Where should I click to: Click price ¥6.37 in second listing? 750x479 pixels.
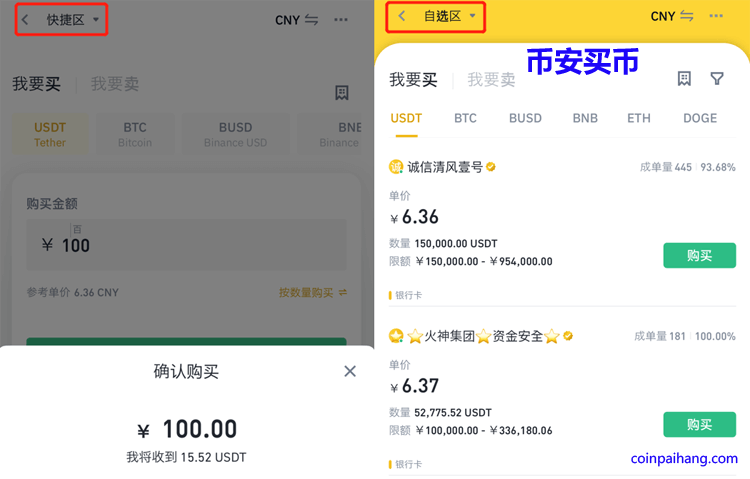pyautogui.click(x=414, y=386)
